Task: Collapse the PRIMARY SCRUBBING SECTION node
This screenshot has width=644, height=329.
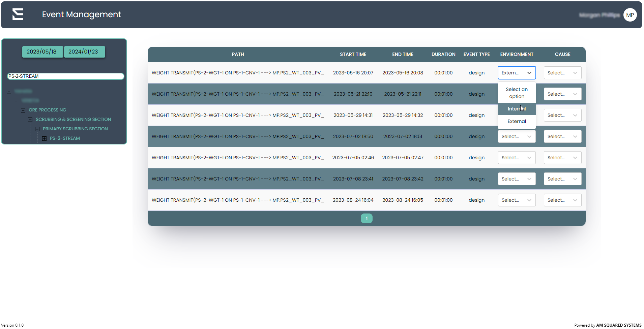Action: [37, 129]
